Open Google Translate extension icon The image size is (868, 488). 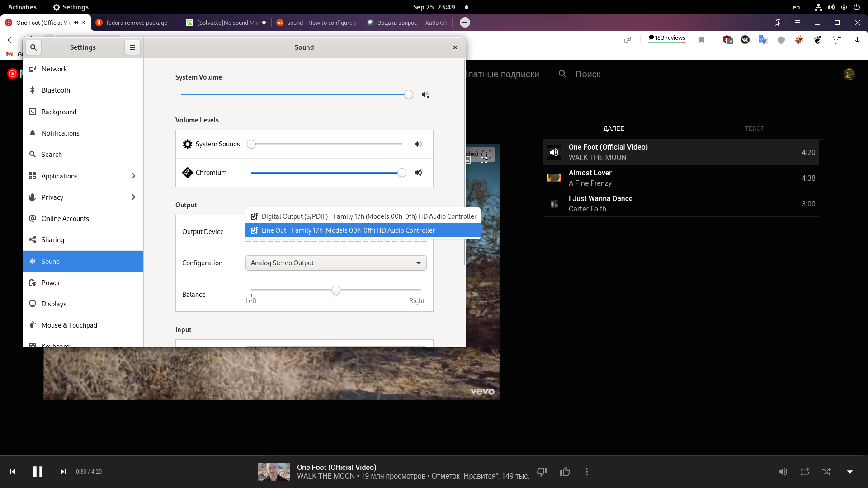[763, 40]
